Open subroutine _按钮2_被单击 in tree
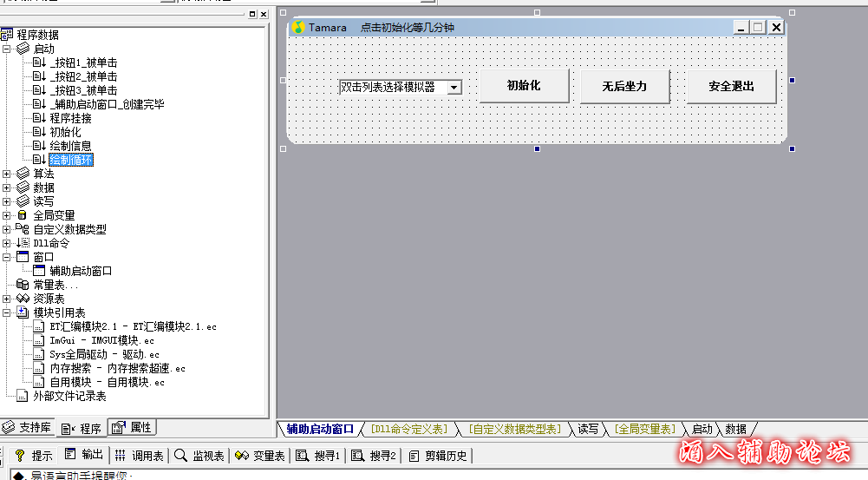This screenshot has width=868, height=480. click(83, 76)
